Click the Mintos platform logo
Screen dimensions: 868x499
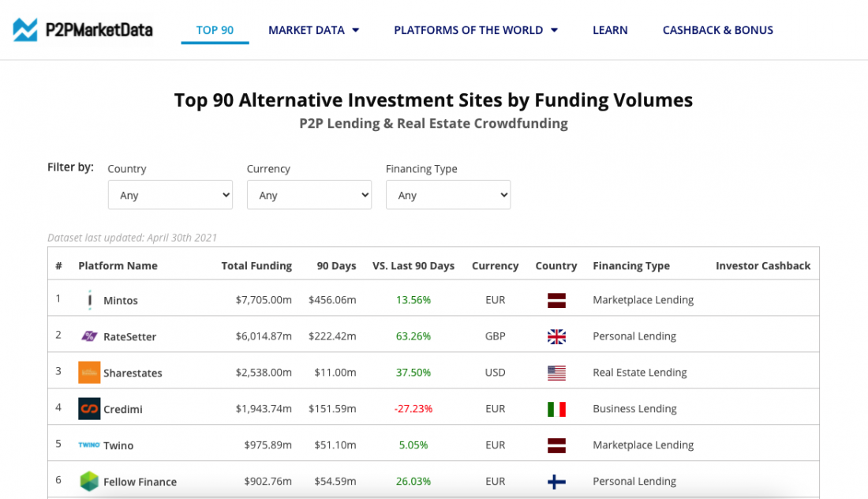90,299
